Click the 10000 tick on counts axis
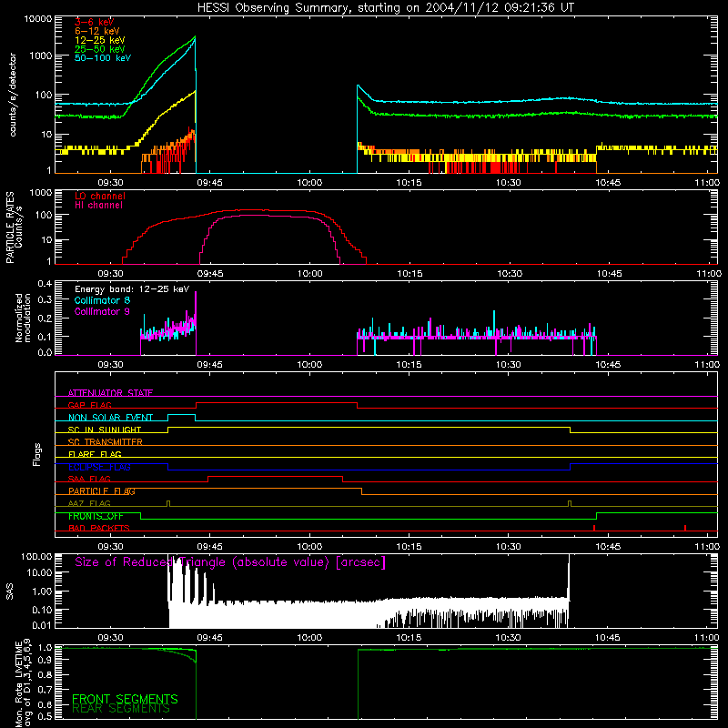 point(38,19)
